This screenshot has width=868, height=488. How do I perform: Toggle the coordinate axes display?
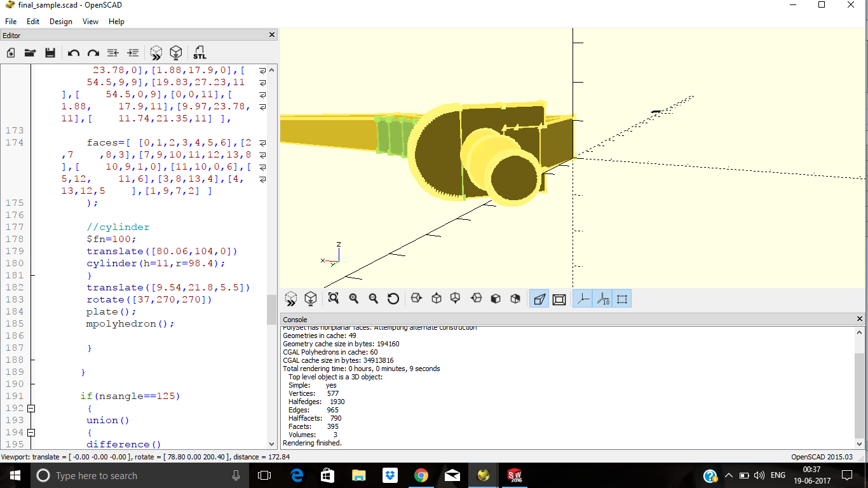click(583, 298)
